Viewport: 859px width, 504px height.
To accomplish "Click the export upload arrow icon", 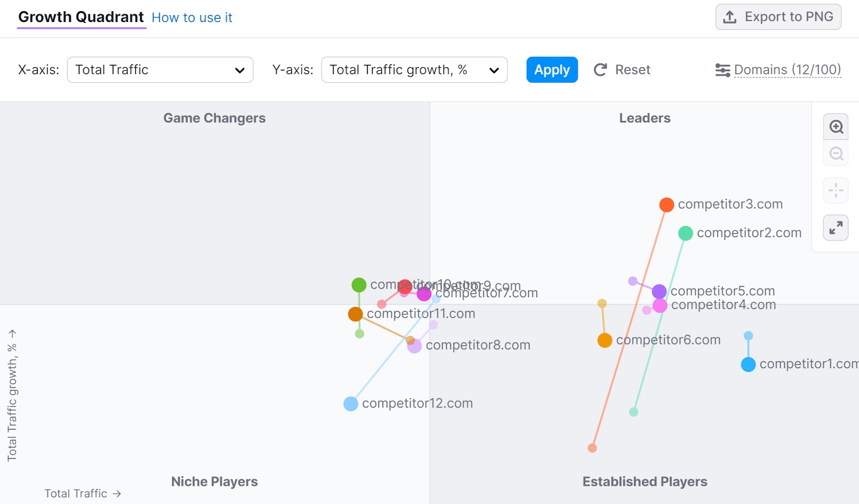I will pos(730,17).
